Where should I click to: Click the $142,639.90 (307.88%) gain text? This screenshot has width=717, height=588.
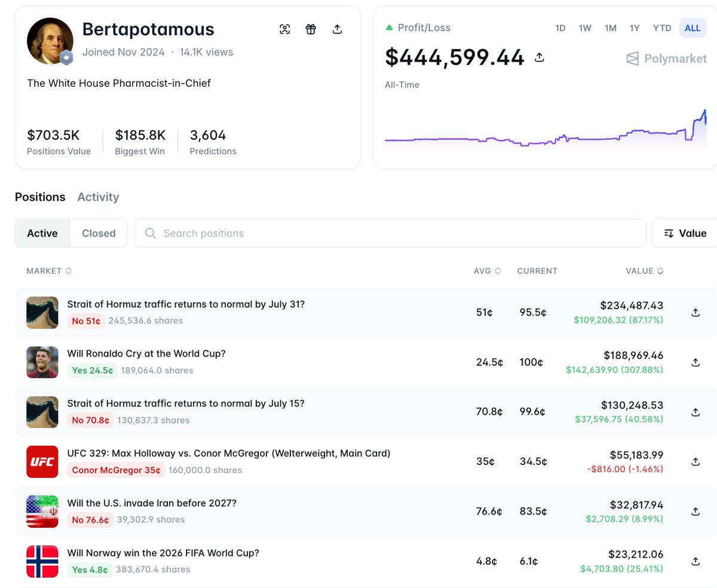pyautogui.click(x=615, y=370)
